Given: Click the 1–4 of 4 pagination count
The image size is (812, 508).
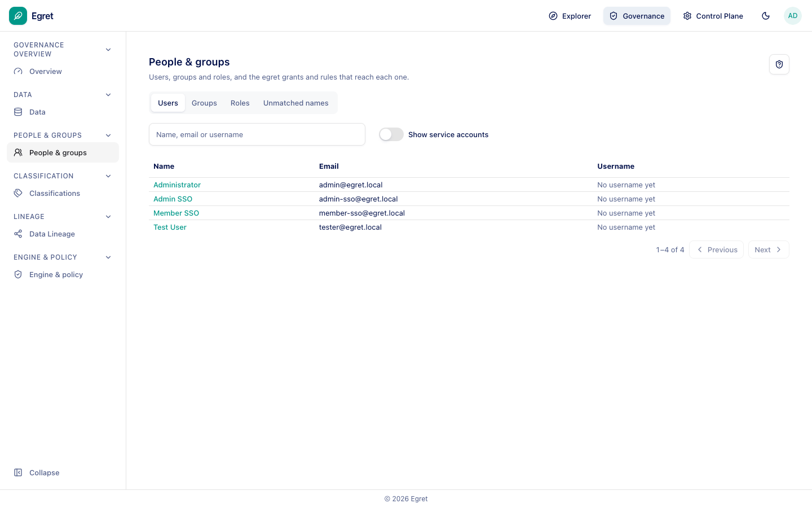Looking at the screenshot, I should coord(670,249).
